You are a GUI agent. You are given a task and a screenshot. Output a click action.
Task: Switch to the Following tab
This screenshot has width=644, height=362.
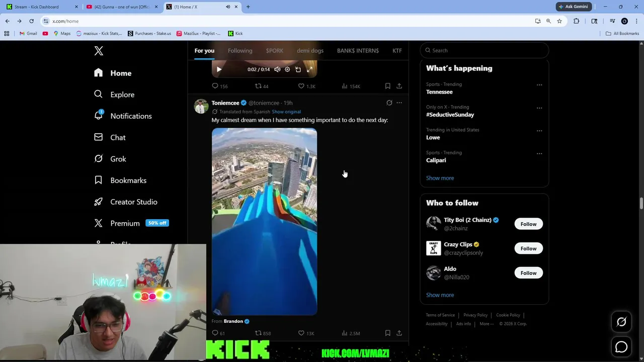pyautogui.click(x=240, y=50)
